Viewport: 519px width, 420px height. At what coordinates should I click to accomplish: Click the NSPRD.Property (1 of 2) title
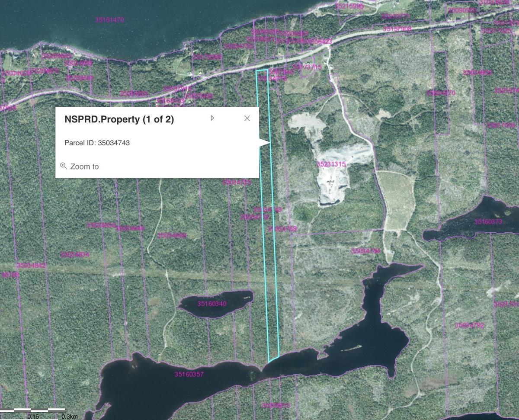[x=119, y=120]
